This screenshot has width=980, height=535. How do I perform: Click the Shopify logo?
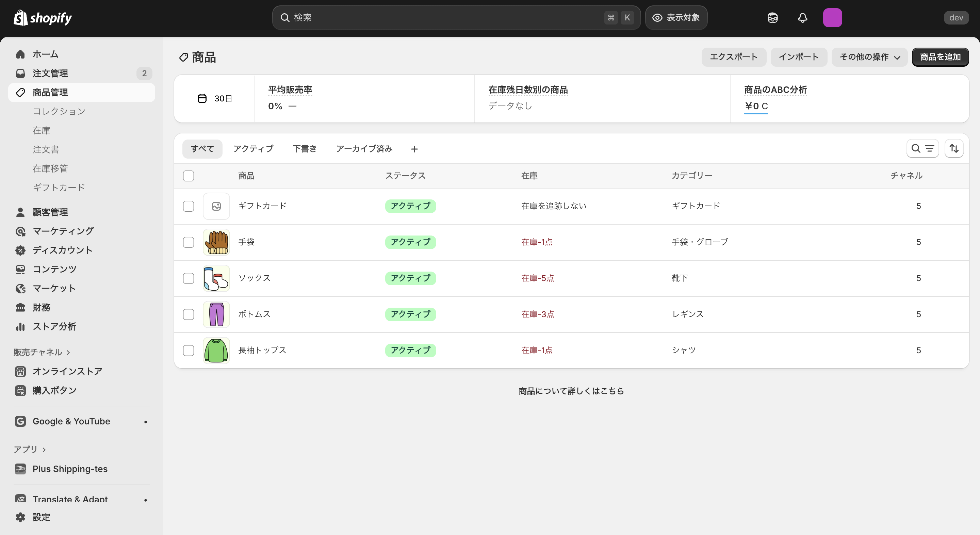(43, 17)
